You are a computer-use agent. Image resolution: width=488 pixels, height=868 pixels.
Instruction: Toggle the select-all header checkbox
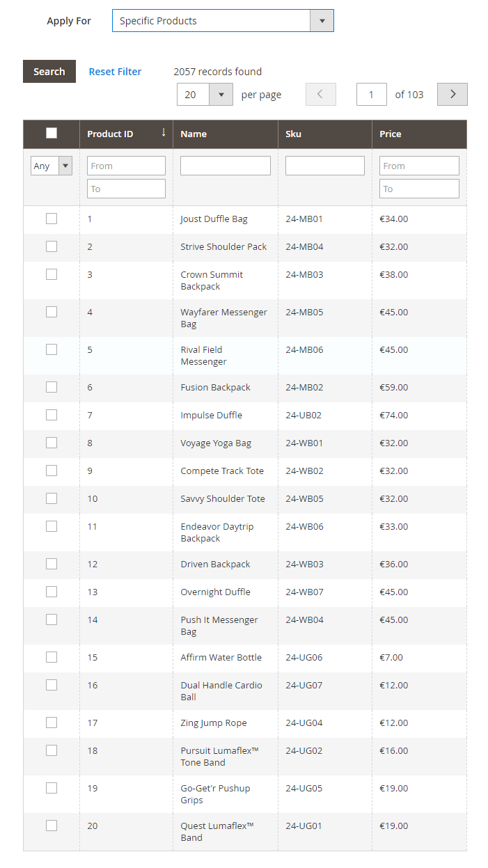[52, 133]
